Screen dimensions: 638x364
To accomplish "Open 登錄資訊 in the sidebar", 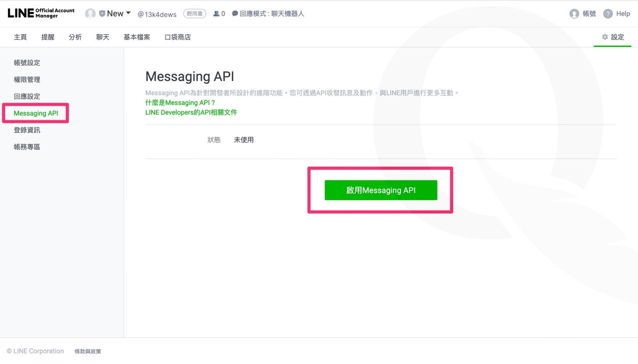I will tap(27, 130).
